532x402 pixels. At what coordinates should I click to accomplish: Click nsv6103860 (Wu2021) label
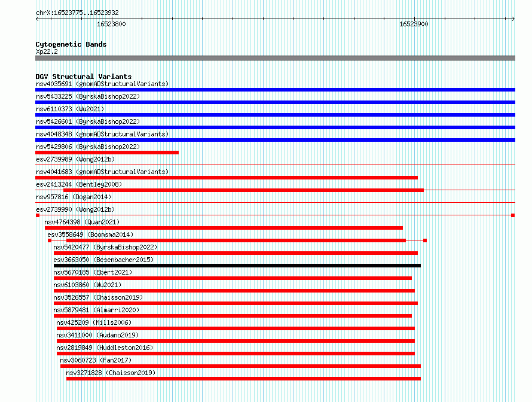point(87,285)
